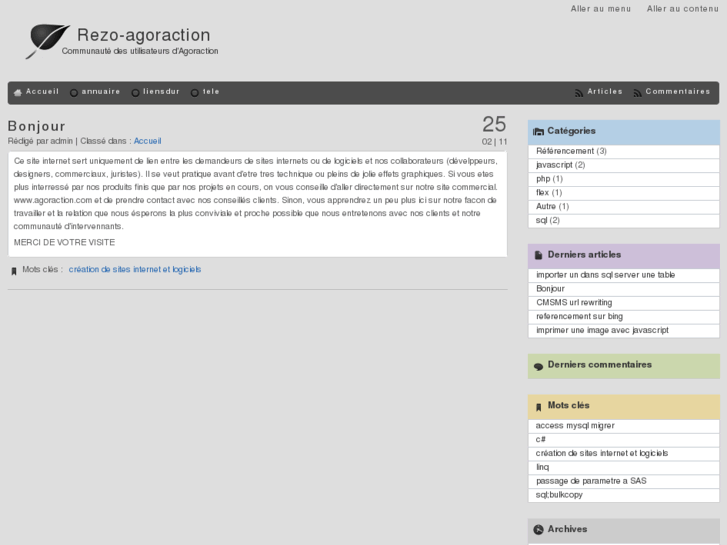Click the circle bullet before annuaire

point(74,93)
